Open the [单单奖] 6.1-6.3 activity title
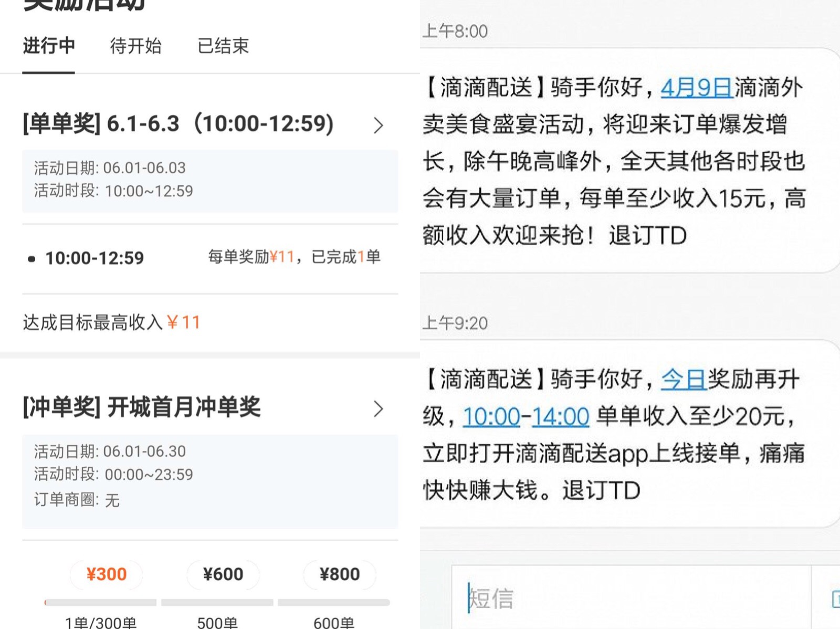Image resolution: width=840 pixels, height=629 pixels. pyautogui.click(x=178, y=124)
